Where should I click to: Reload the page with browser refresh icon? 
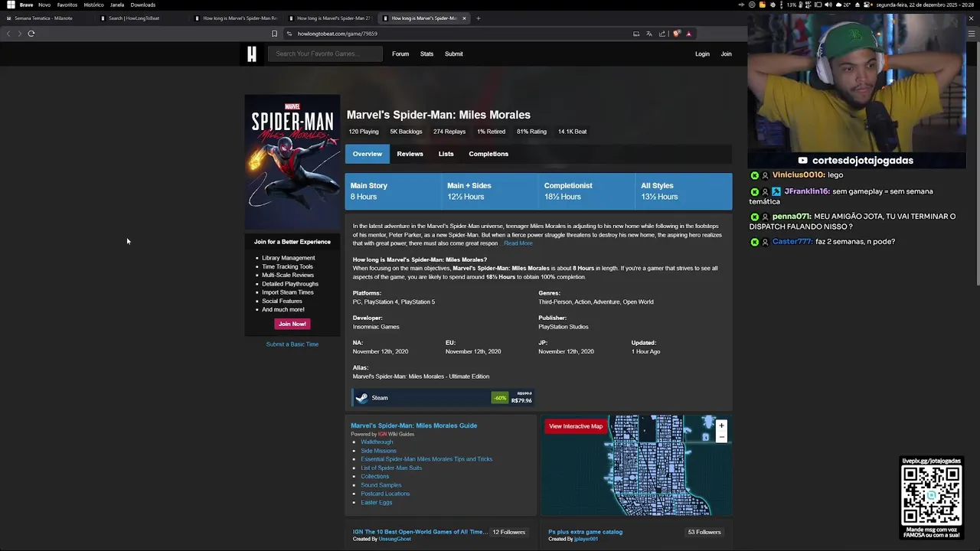[x=31, y=34]
